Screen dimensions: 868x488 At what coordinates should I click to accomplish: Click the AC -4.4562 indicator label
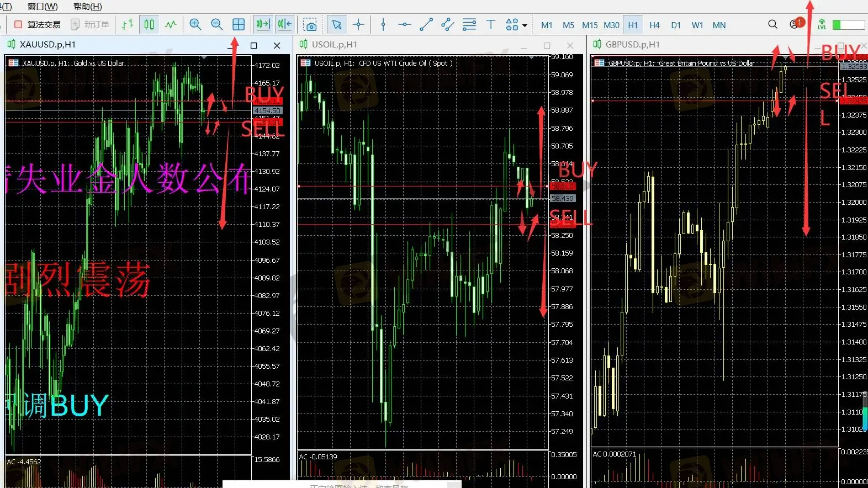24,462
